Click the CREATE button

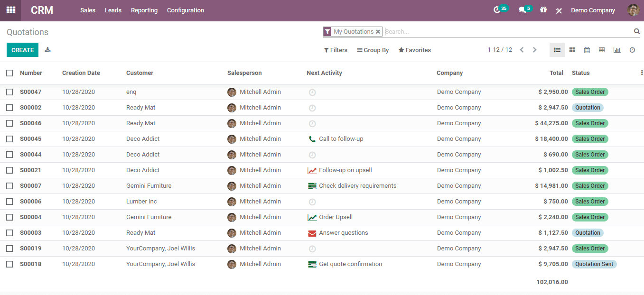point(22,50)
